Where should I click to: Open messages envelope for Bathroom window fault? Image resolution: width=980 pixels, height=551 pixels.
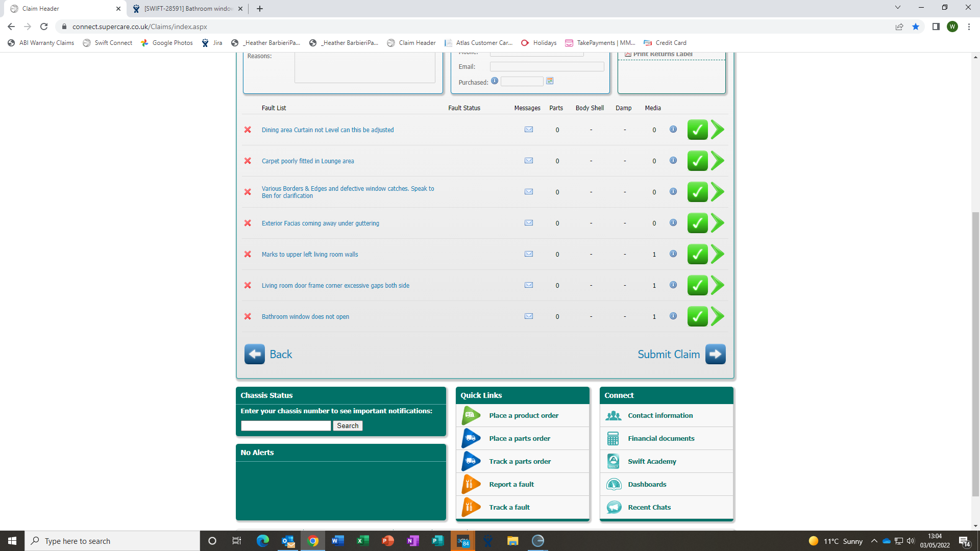tap(529, 316)
